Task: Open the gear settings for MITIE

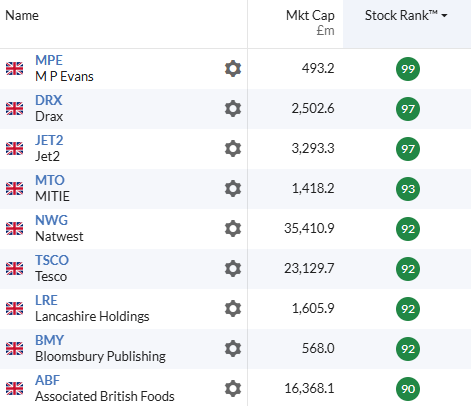Action: 233,189
